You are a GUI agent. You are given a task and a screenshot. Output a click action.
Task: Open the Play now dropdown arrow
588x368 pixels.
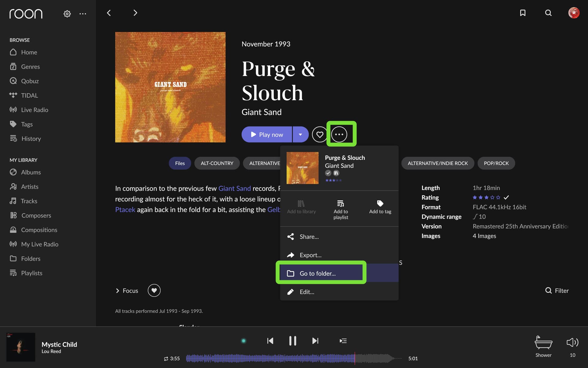(300, 134)
